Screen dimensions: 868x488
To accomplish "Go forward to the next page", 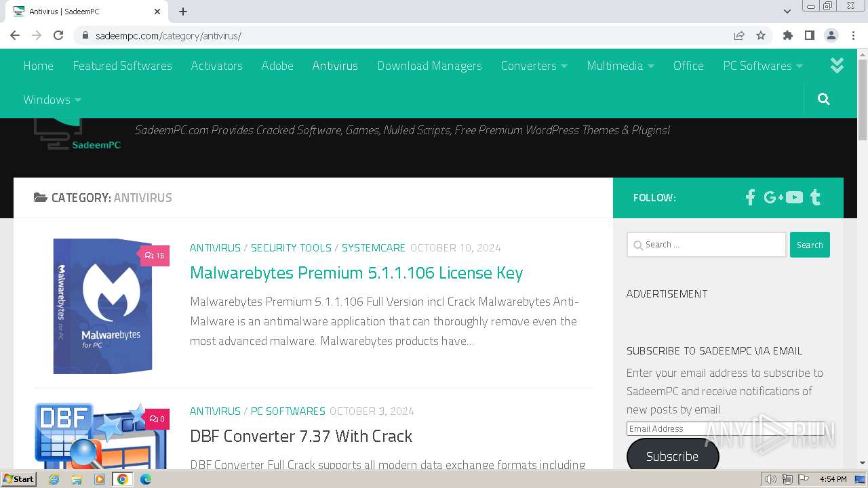I will click(x=37, y=35).
